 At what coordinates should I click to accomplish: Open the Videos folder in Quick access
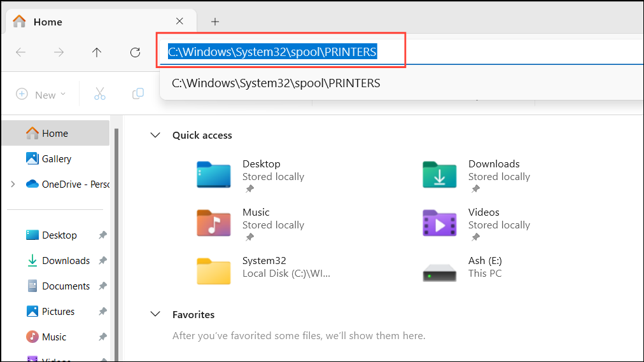click(440, 223)
